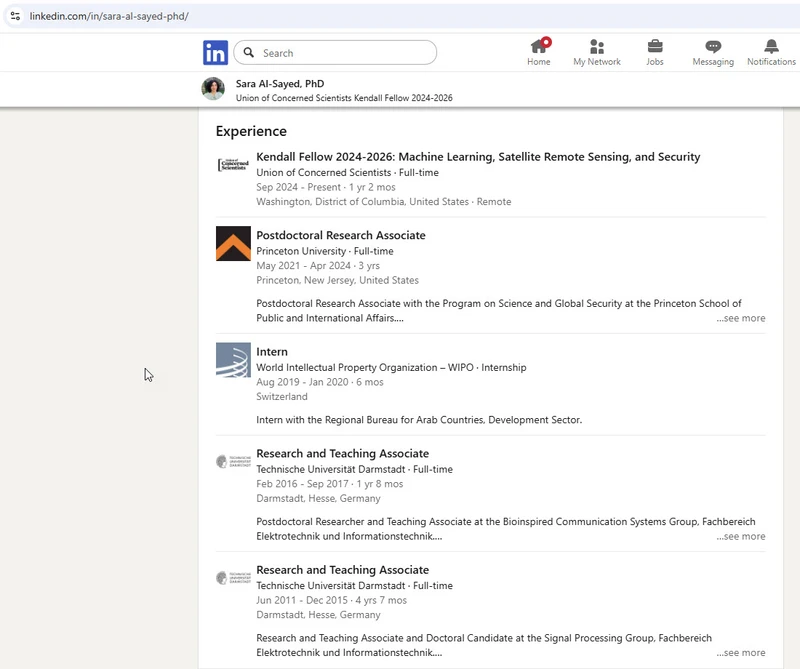Open Research and Teaching Associate 2011 entry
800x669 pixels.
pos(342,570)
